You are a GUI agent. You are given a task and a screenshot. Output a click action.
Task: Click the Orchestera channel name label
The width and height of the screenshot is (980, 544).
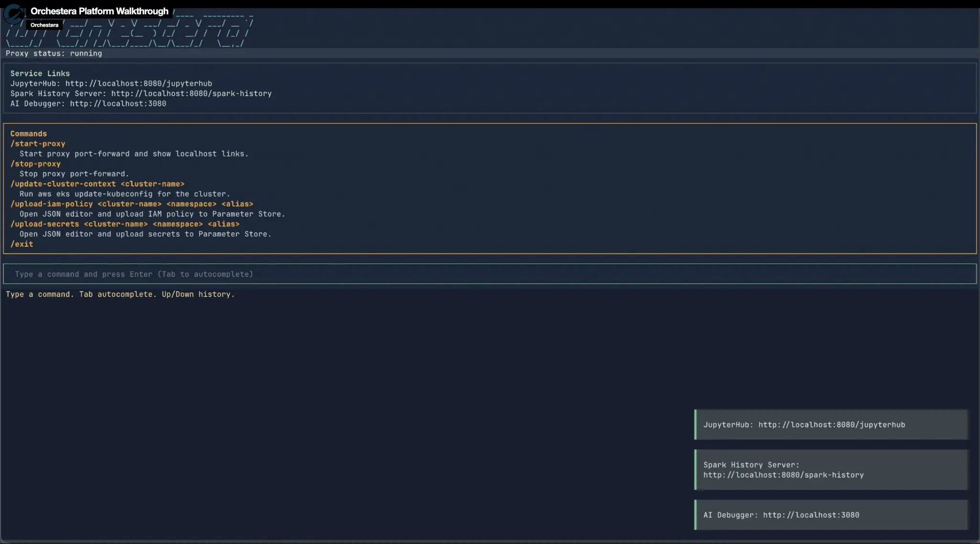click(x=45, y=25)
